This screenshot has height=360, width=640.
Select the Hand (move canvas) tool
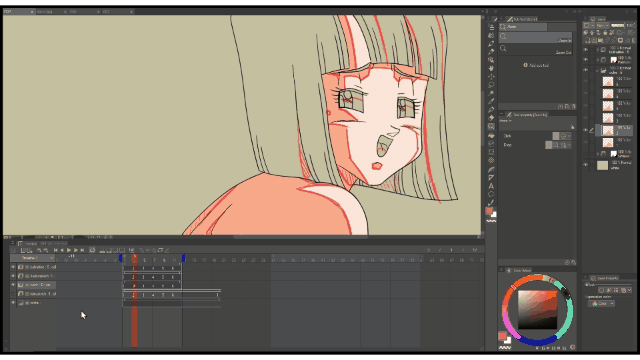(491, 68)
